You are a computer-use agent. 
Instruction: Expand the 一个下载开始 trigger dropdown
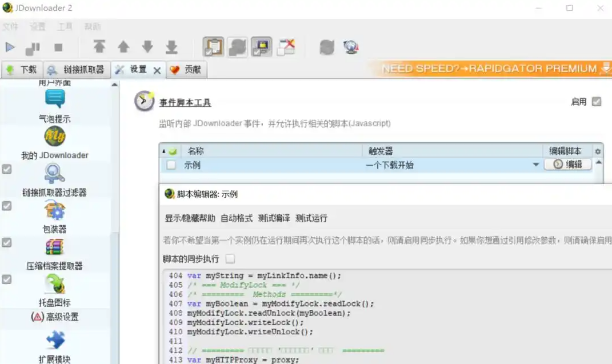click(535, 165)
